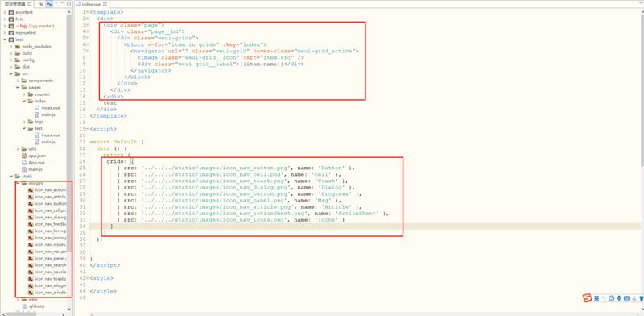Image resolution: width=644 pixels, height=316 pixels.
Task: Close the project explorer panel tab
Action: tap(30, 4)
